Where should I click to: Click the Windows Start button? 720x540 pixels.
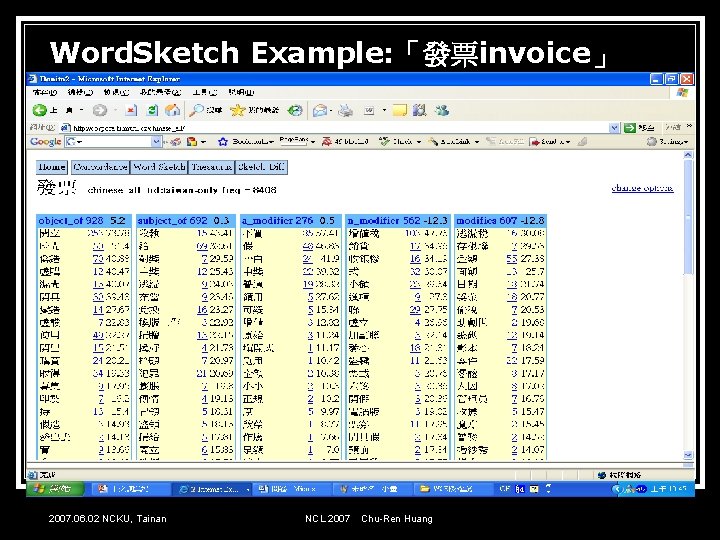[x=56, y=489]
